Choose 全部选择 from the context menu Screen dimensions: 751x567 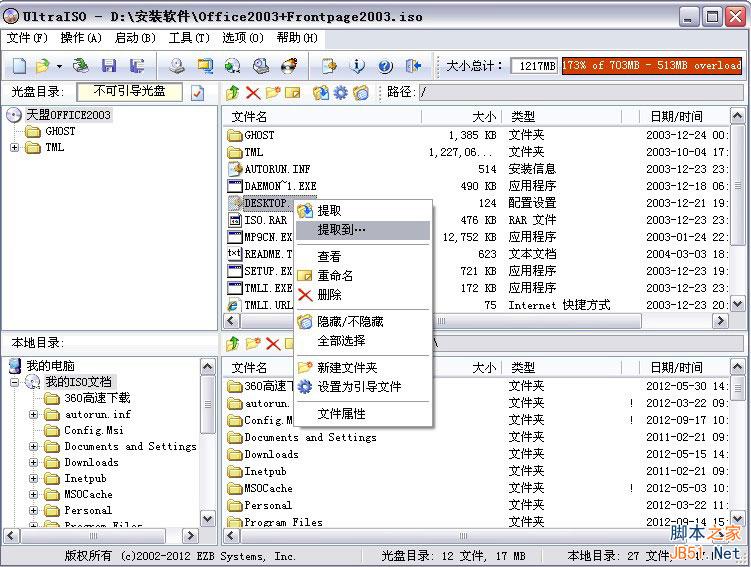[363, 341]
